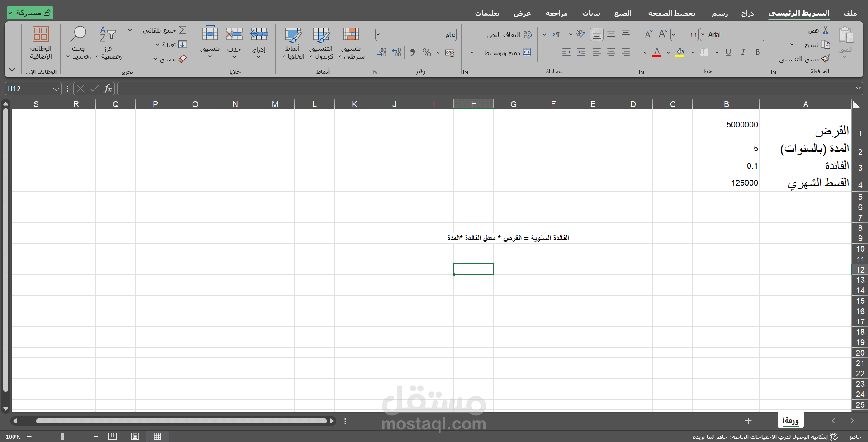Apply the percent style (%) format
Viewport: 868px width, 442px height.
(x=426, y=52)
